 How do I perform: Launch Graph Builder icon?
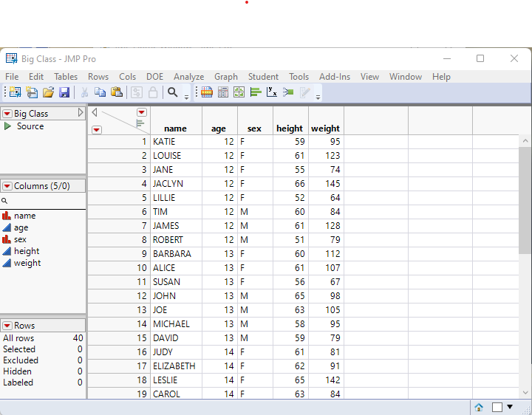pyautogui.click(x=239, y=92)
